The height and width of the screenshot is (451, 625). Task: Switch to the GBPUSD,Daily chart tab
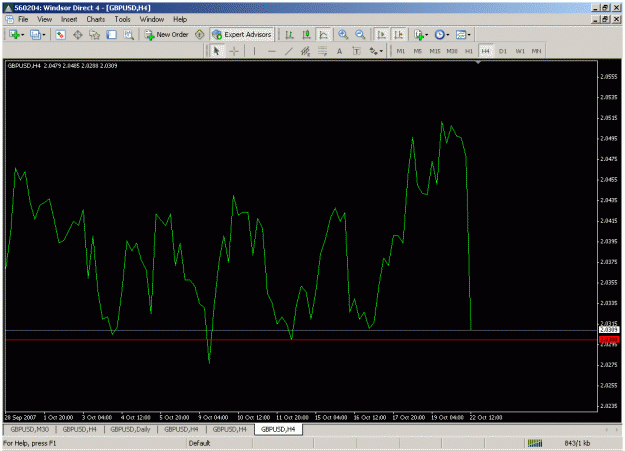pos(130,429)
